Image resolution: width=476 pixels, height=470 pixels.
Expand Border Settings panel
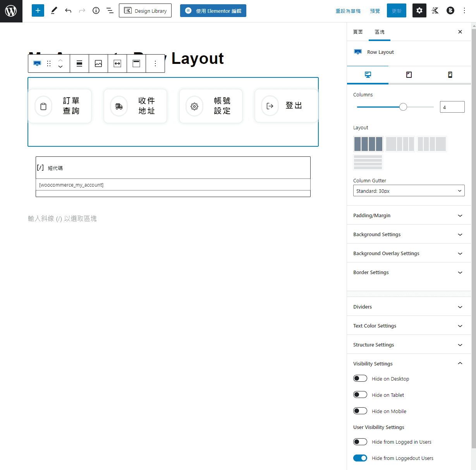pos(409,272)
